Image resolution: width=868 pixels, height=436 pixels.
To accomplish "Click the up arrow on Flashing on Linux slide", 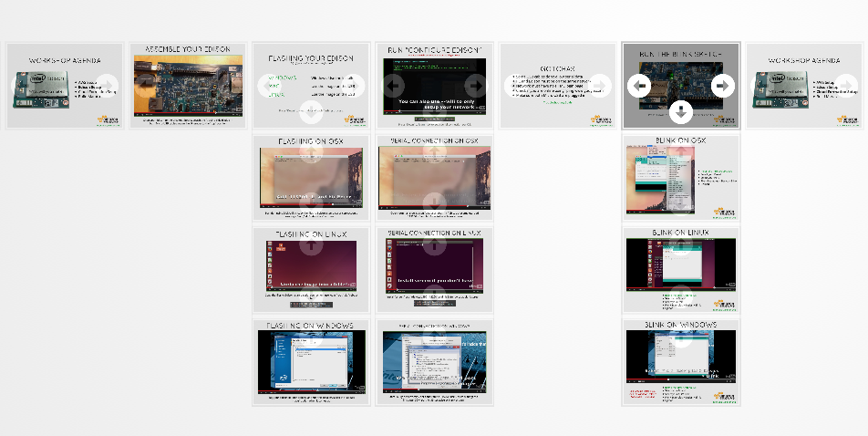I will 311,244.
